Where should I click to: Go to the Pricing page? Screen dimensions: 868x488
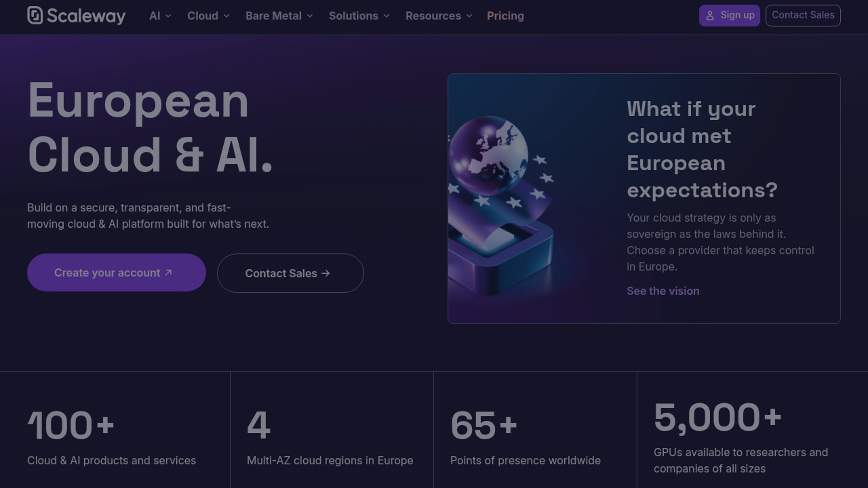505,16
